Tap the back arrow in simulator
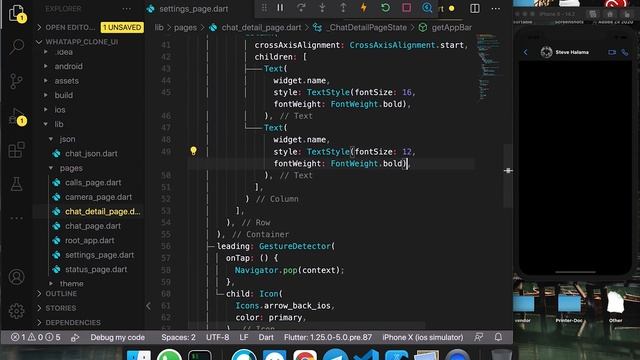The width and height of the screenshot is (640, 360). (x=526, y=52)
